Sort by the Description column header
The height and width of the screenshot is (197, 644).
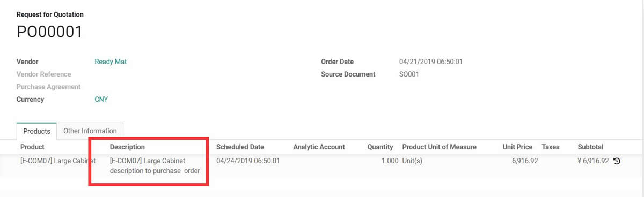tap(127, 147)
